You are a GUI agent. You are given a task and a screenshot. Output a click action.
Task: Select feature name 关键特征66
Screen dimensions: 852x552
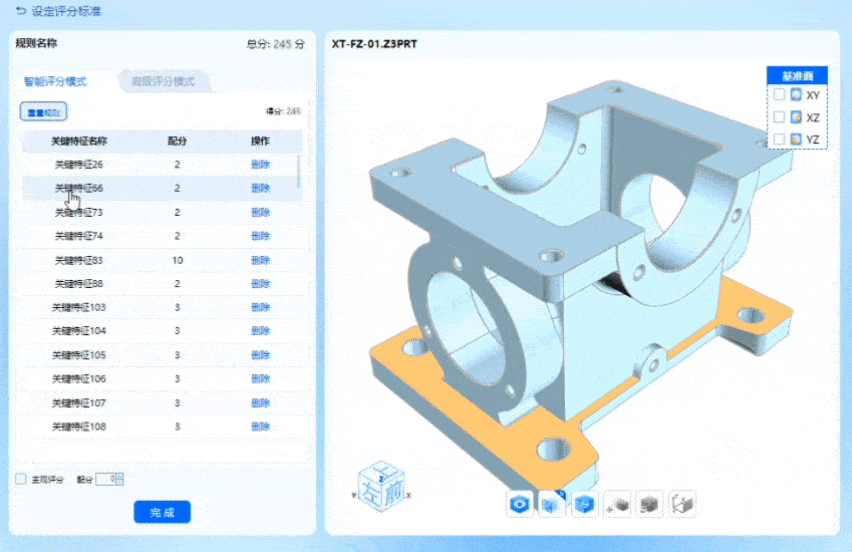78,188
